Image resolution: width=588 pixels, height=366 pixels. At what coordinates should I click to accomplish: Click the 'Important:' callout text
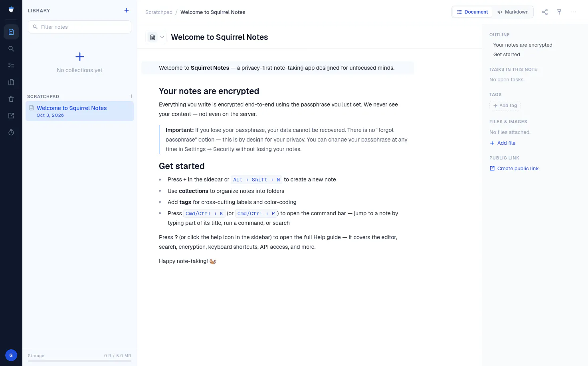pos(180,130)
